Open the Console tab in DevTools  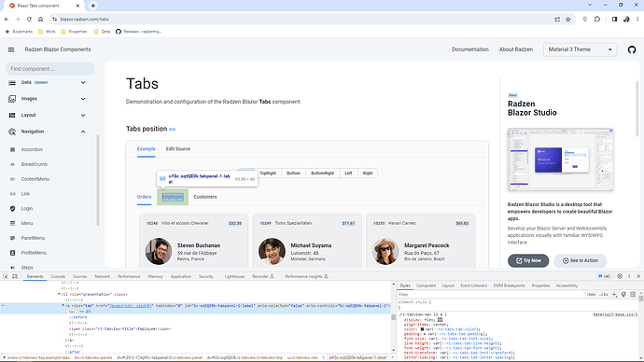[x=58, y=276]
